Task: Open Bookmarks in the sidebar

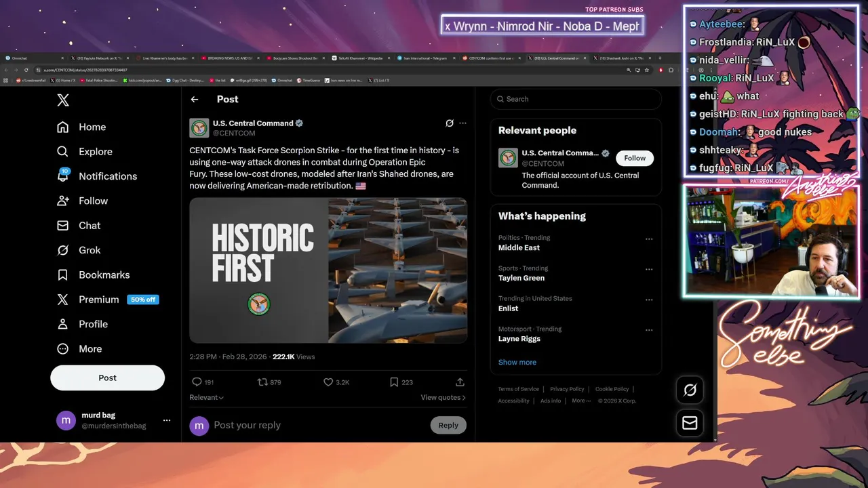Action: click(93, 274)
